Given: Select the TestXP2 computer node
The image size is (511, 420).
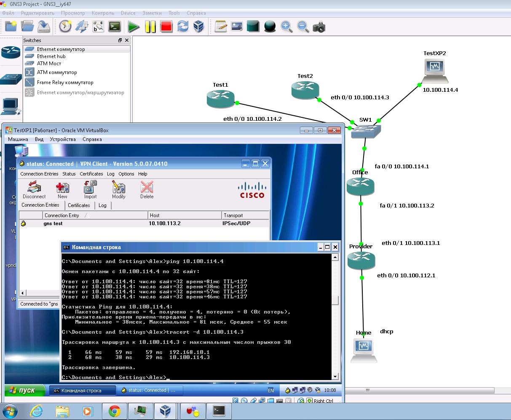Looking at the screenshot, I should (435, 70).
